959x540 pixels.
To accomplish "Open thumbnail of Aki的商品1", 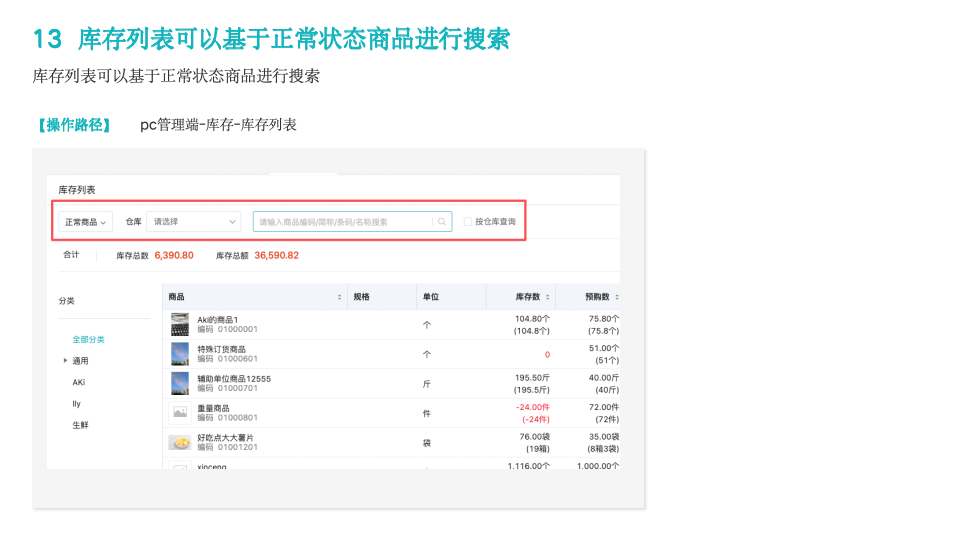I will pos(180,325).
